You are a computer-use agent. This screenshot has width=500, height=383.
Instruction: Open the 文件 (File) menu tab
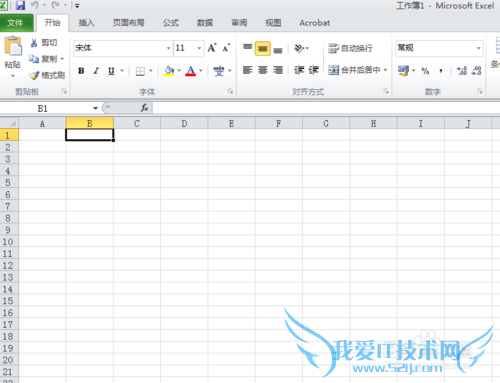[x=16, y=23]
